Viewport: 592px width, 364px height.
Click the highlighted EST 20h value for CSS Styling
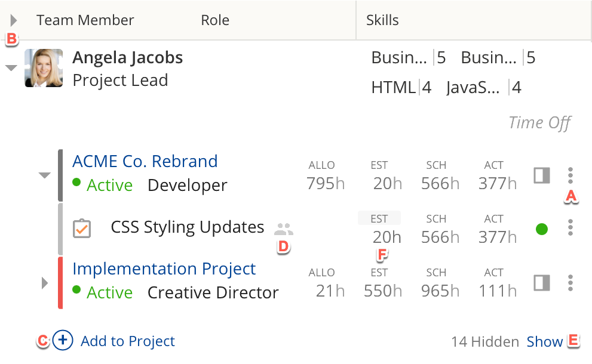387,237
